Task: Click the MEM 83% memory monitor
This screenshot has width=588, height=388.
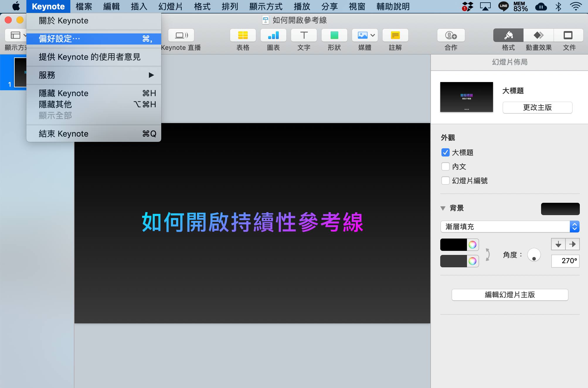Action: [520, 6]
